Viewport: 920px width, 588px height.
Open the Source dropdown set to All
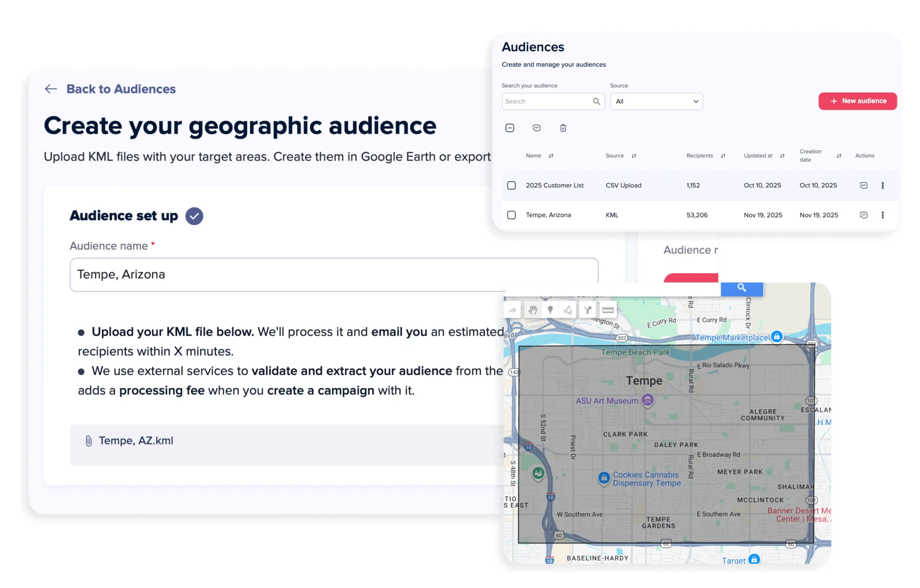click(656, 101)
